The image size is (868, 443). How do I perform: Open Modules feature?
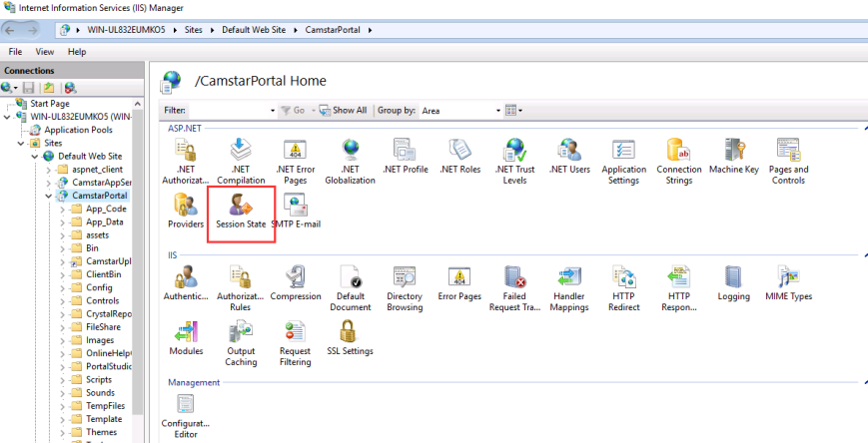pyautogui.click(x=186, y=337)
